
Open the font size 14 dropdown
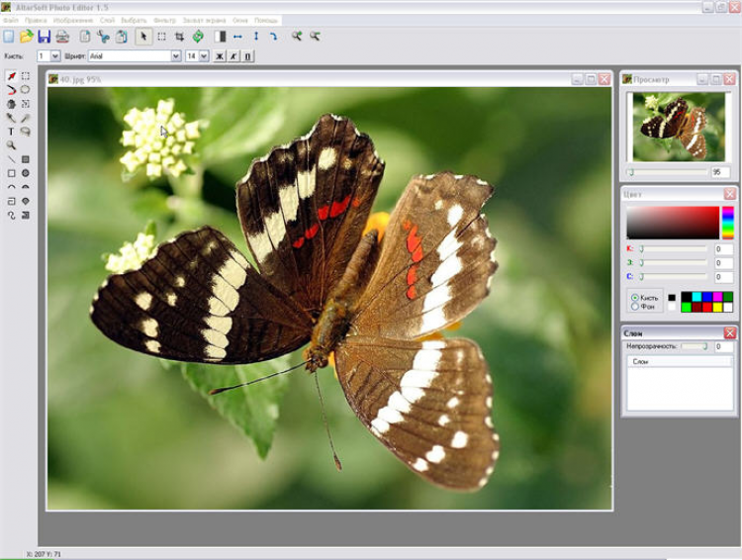click(x=204, y=56)
